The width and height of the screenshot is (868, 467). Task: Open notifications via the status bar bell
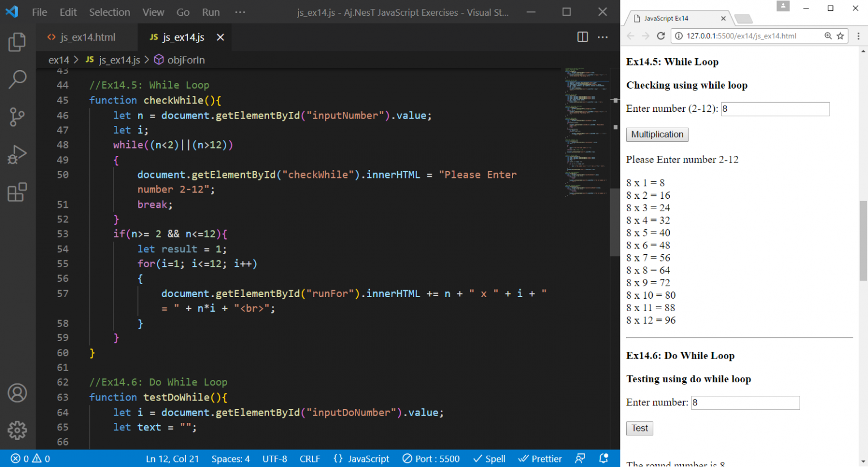(x=603, y=459)
